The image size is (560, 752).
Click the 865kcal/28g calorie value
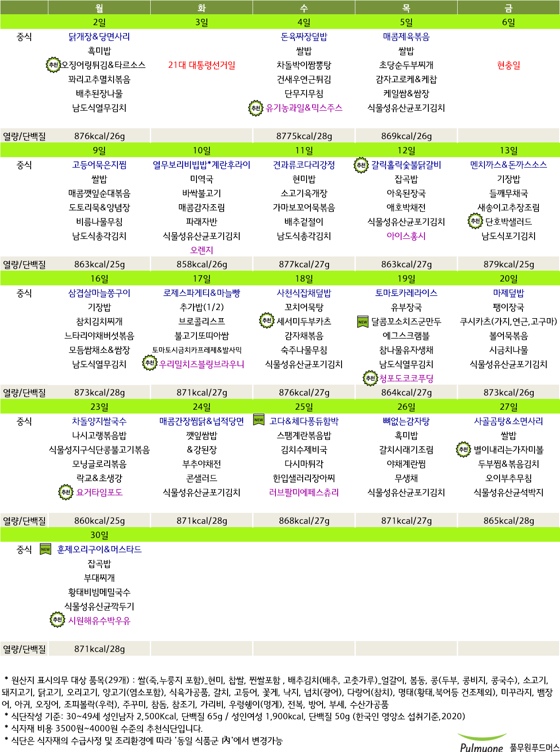509,521
